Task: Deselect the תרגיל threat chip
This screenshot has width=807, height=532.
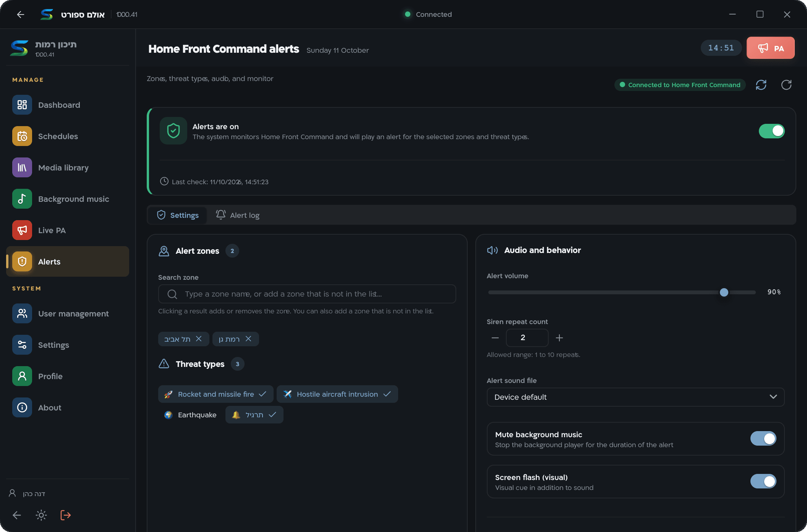Action: 254,415
